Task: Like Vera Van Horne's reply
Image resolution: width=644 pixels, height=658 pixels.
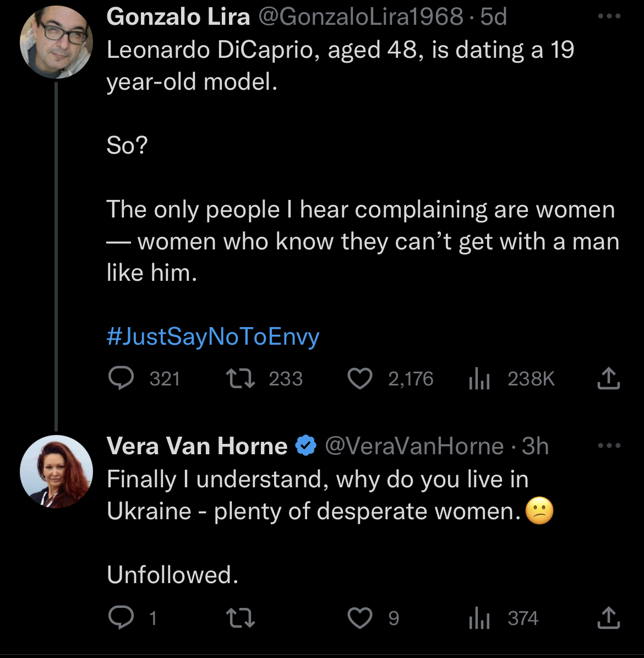Action: point(360,618)
